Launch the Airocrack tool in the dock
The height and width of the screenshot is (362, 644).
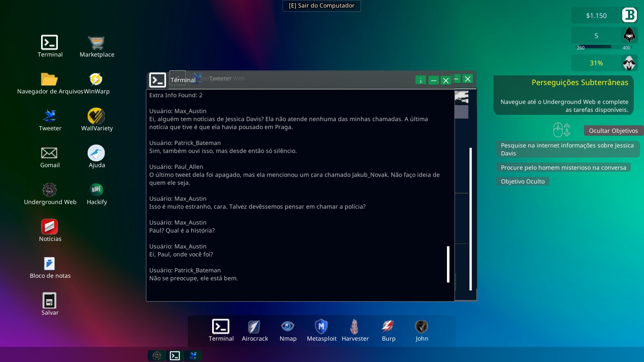pos(254,326)
